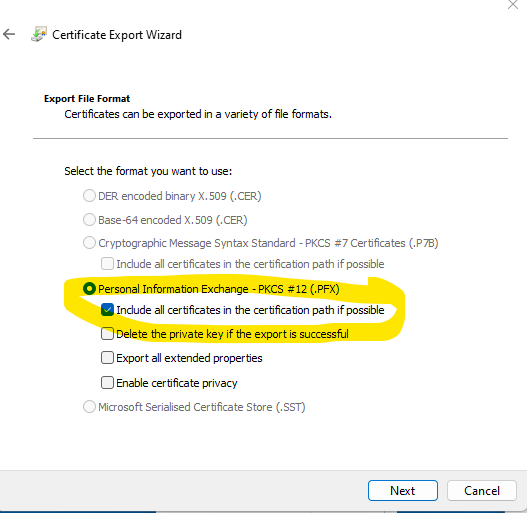This screenshot has width=527, height=513.
Task: Enable Delete the private key if export successful
Action: [107, 334]
